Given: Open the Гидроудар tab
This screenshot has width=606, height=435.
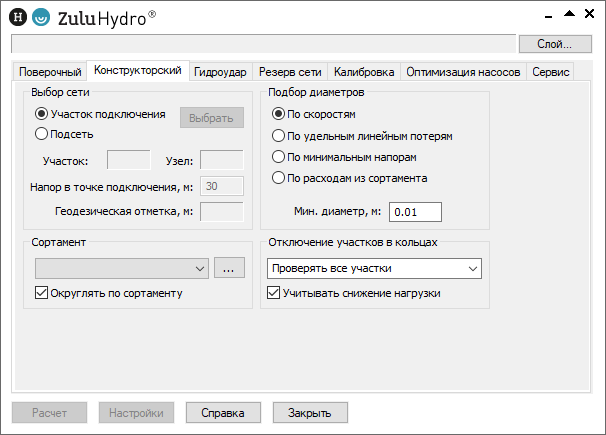Looking at the screenshot, I should coord(220,72).
